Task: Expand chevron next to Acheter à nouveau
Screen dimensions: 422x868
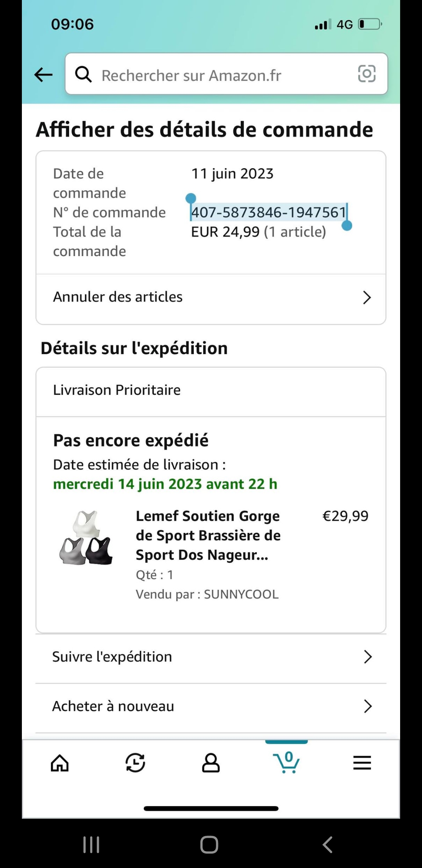Action: tap(367, 706)
